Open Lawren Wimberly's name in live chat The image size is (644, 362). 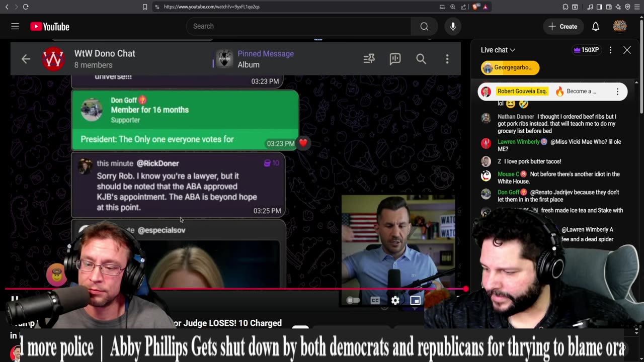click(x=519, y=142)
